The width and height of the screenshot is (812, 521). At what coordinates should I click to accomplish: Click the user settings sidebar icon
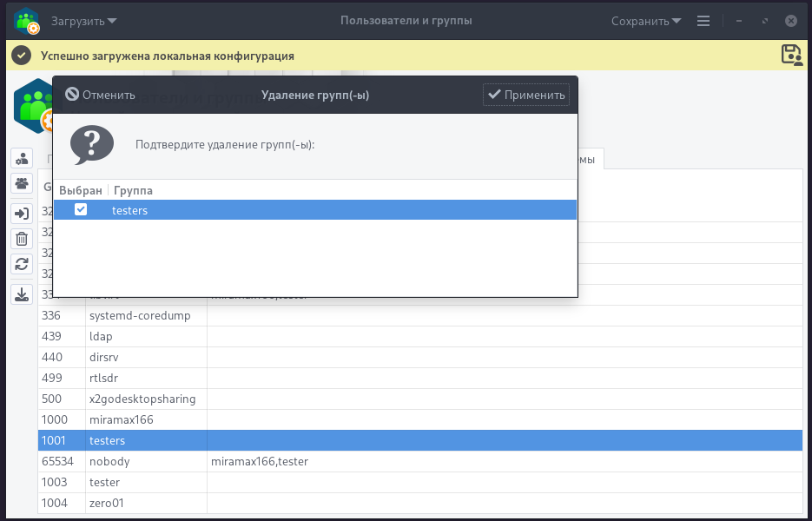22,158
